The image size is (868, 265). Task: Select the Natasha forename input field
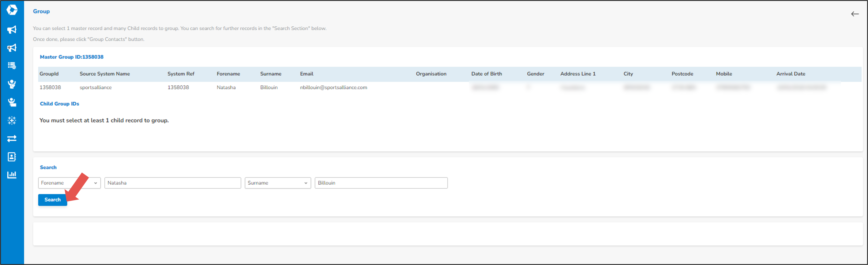pos(172,183)
